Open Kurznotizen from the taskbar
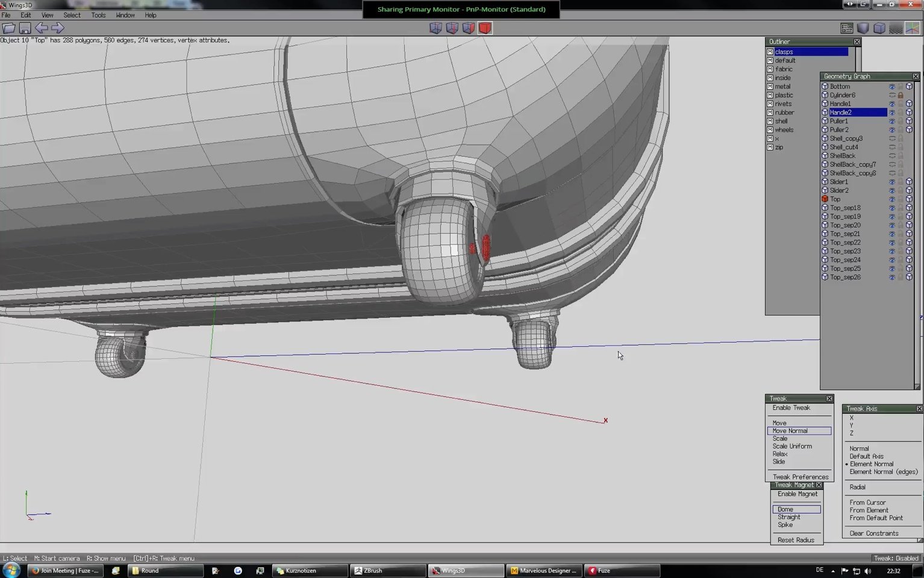The width and height of the screenshot is (924, 578). coord(310,571)
